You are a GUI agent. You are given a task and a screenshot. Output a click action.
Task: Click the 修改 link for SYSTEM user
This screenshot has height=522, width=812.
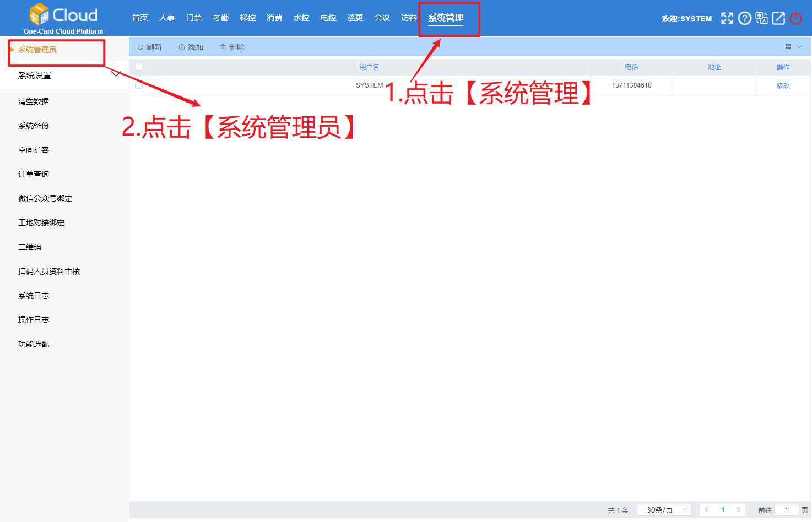tap(783, 85)
